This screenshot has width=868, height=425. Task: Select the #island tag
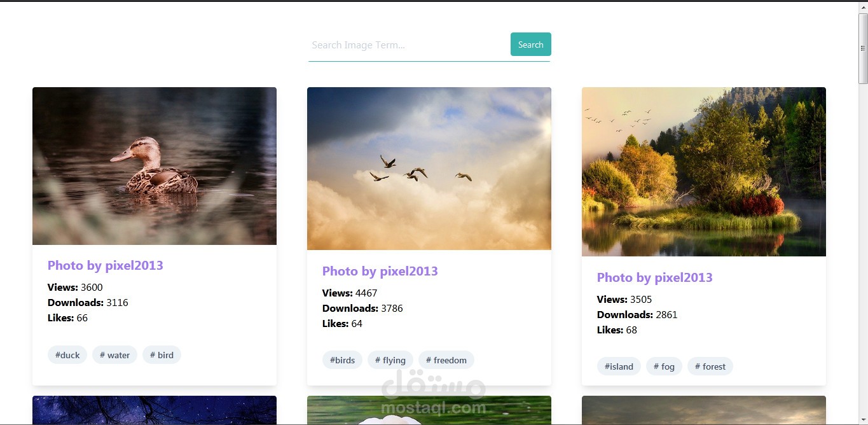point(619,366)
